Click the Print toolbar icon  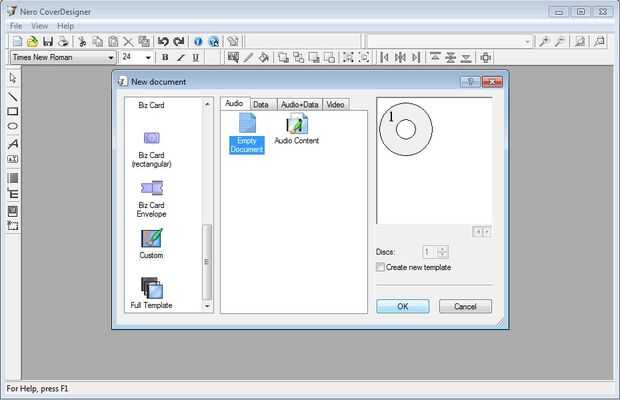(x=63, y=42)
